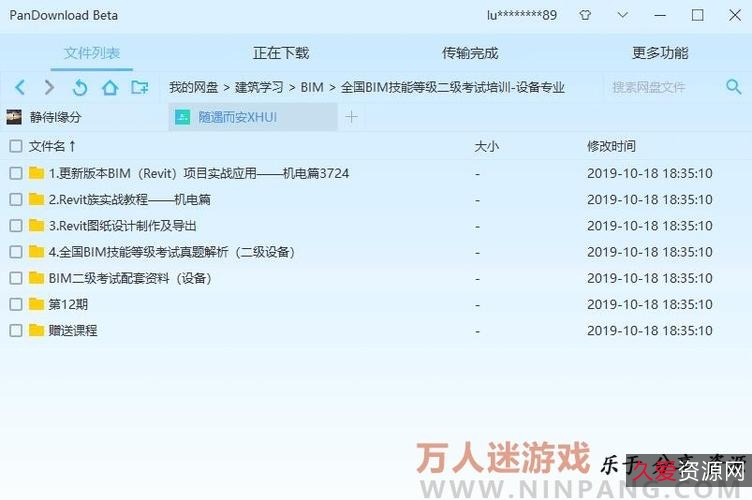Navigate to 我的网盘 in breadcrumb
The height and width of the screenshot is (500, 752).
click(194, 87)
